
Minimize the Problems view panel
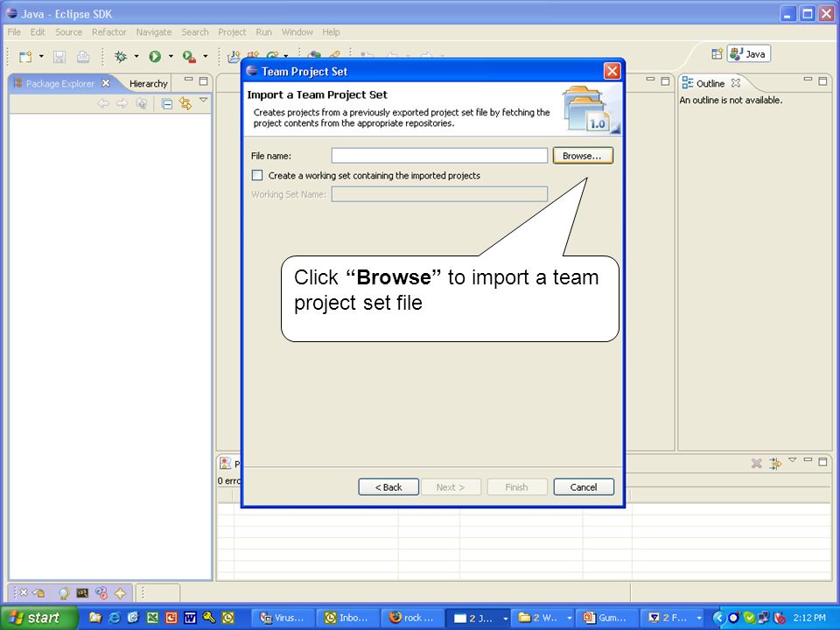point(808,460)
